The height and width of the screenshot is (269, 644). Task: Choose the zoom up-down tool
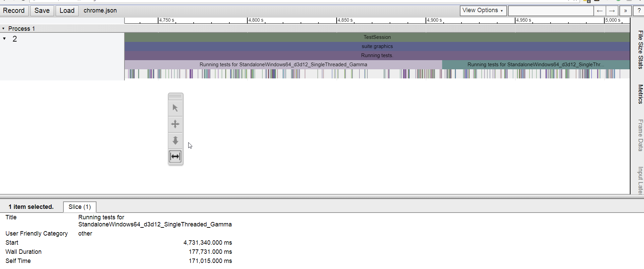coord(175,140)
